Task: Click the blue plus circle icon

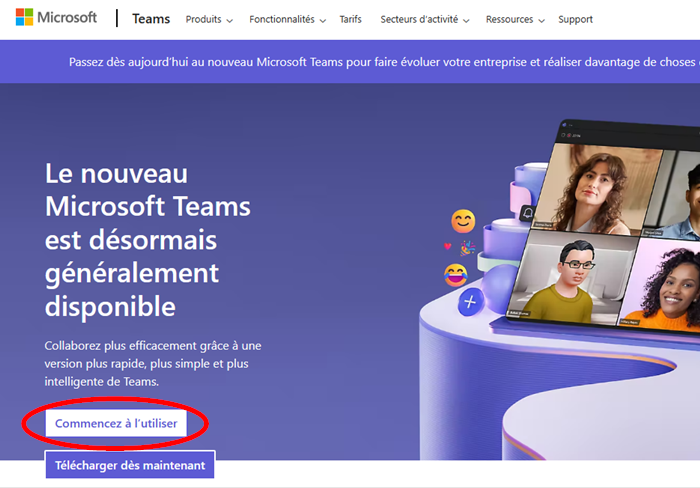Action: [470, 302]
